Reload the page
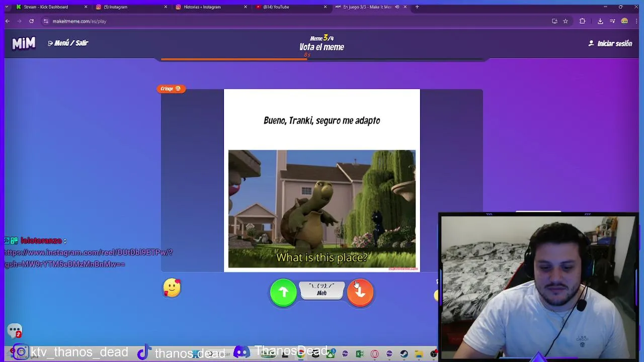This screenshot has width=644, height=362. click(31, 21)
